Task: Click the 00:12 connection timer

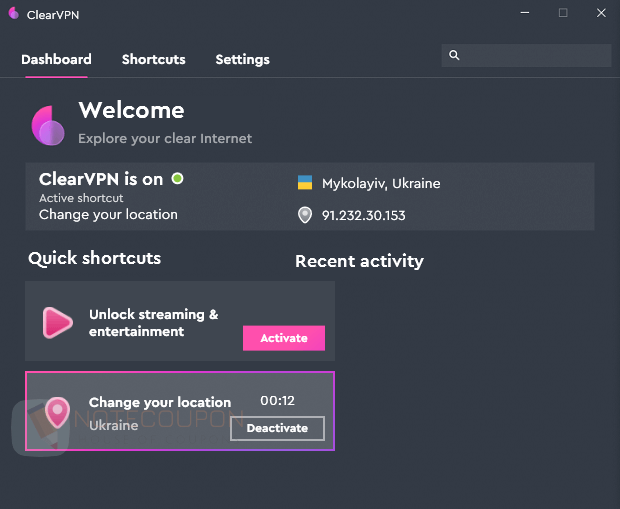Action: [277, 401]
